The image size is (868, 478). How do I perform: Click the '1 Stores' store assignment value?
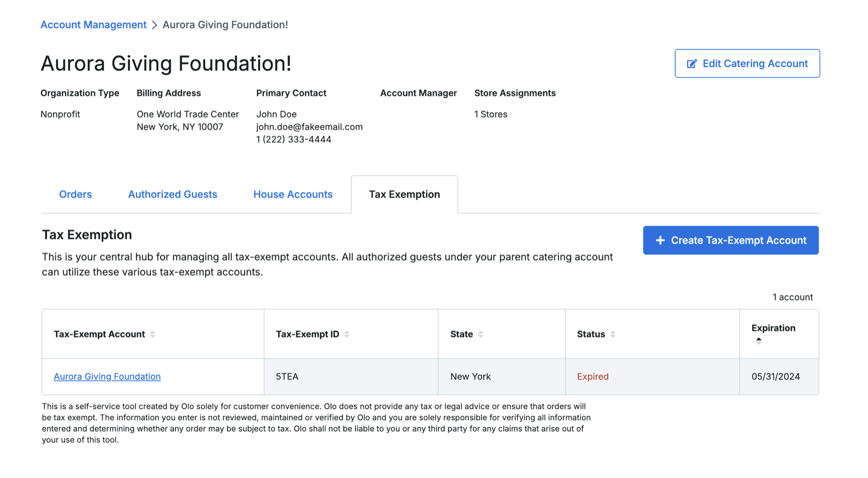491,114
